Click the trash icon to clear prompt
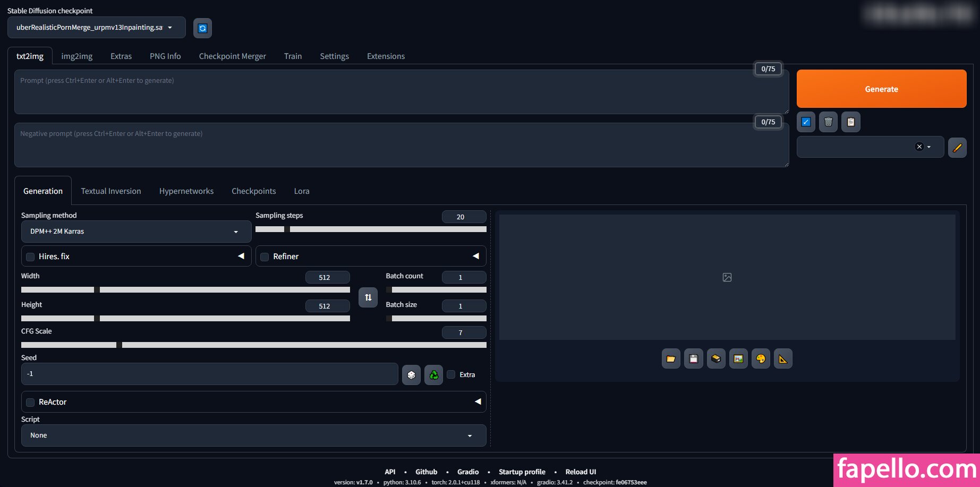This screenshot has width=980, height=487. pyautogui.click(x=828, y=122)
